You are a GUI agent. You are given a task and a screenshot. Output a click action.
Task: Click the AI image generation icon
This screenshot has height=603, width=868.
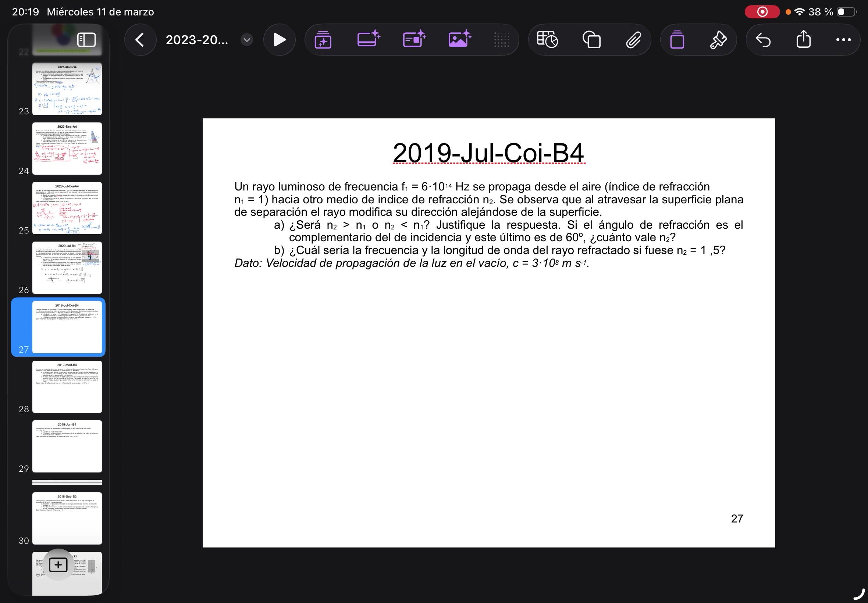pyautogui.click(x=459, y=39)
